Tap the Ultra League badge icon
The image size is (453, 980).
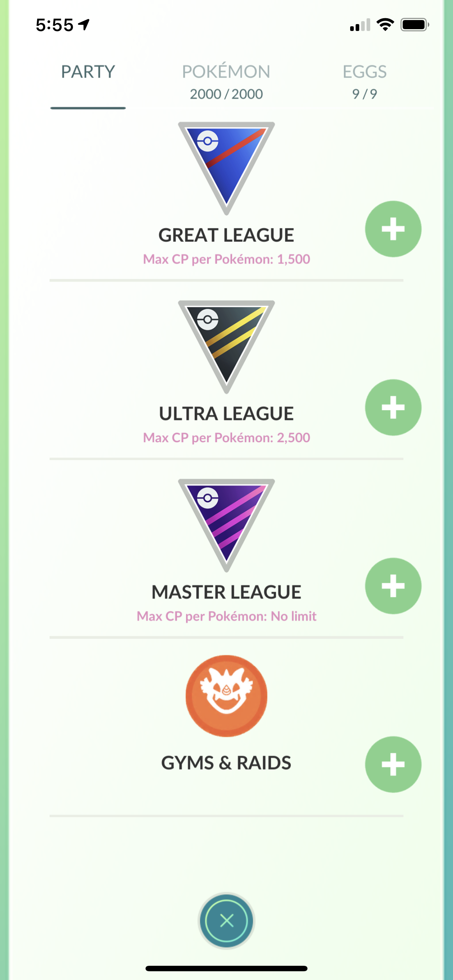[226, 347]
